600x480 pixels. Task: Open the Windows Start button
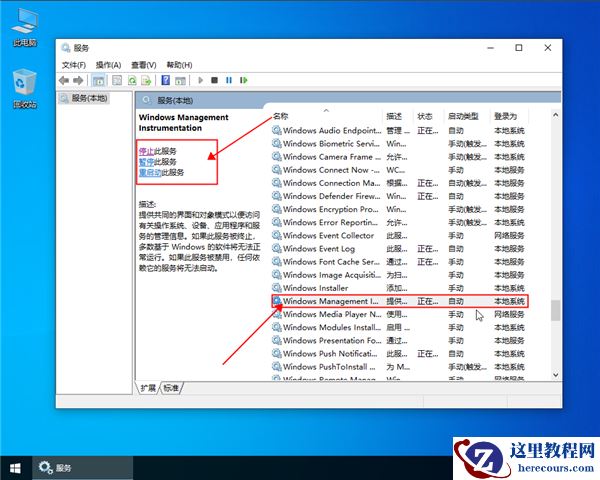click(x=15, y=468)
